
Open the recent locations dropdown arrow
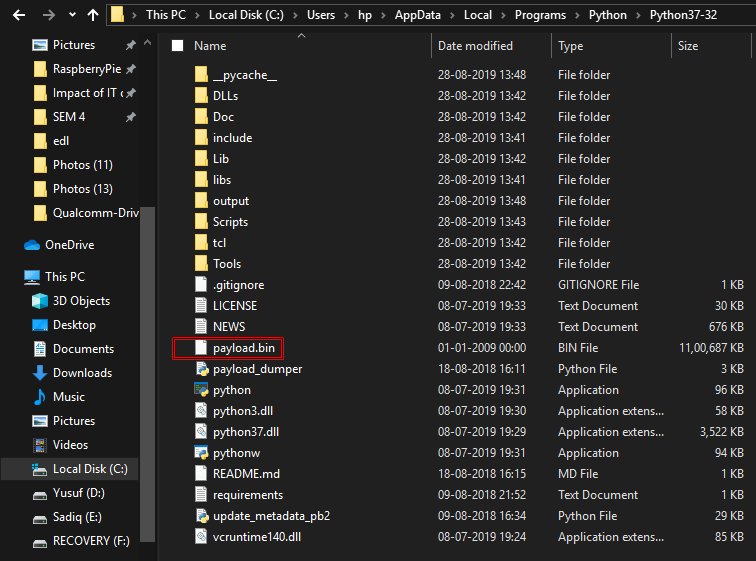click(71, 15)
